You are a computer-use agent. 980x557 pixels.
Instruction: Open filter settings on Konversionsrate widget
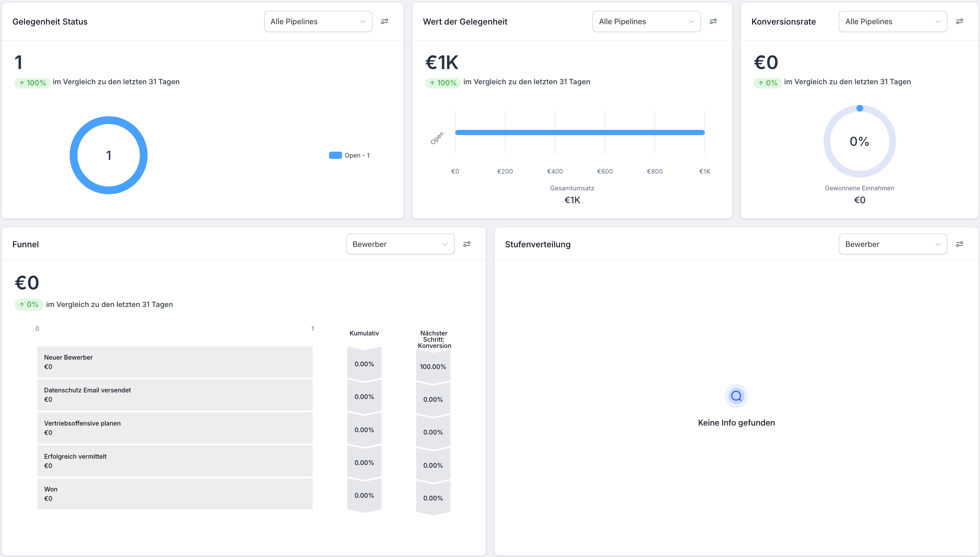pos(960,21)
